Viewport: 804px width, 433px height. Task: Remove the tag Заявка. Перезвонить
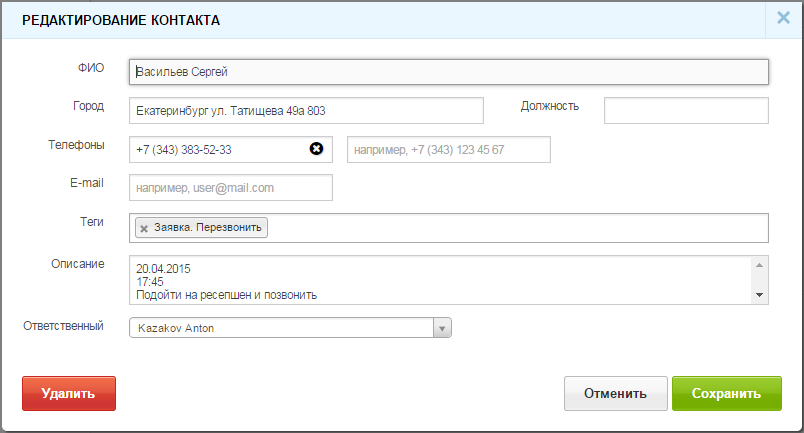pos(144,228)
